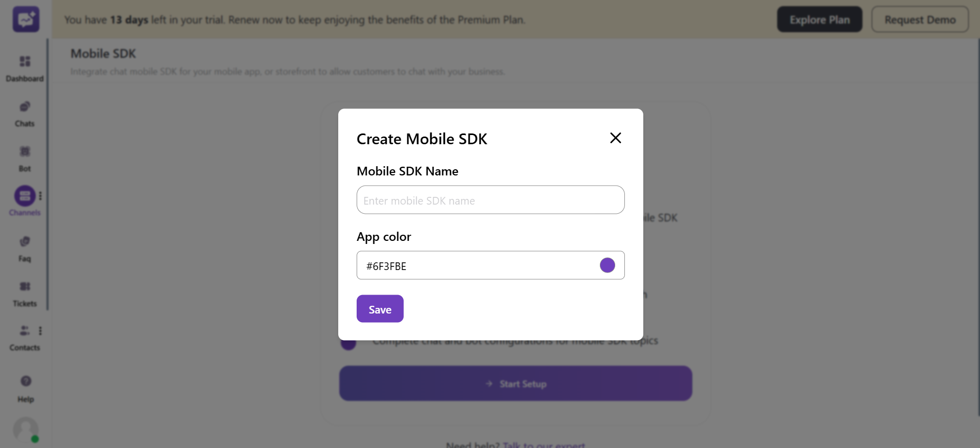The height and width of the screenshot is (448, 980).
Task: Dismiss the Create Mobile SDK dialog
Action: (x=615, y=138)
